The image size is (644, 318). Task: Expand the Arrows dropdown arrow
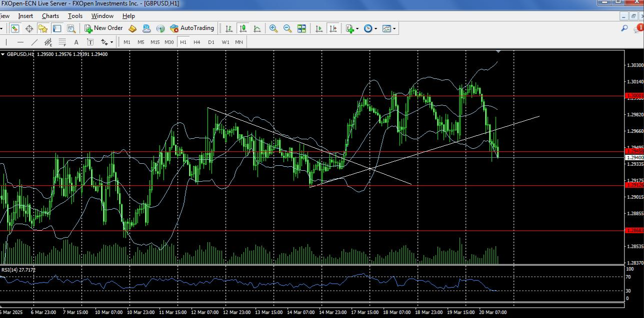pyautogui.click(x=111, y=42)
